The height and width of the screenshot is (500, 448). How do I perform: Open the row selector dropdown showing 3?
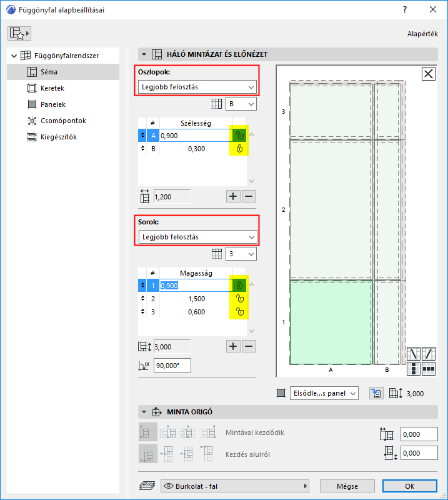click(241, 254)
